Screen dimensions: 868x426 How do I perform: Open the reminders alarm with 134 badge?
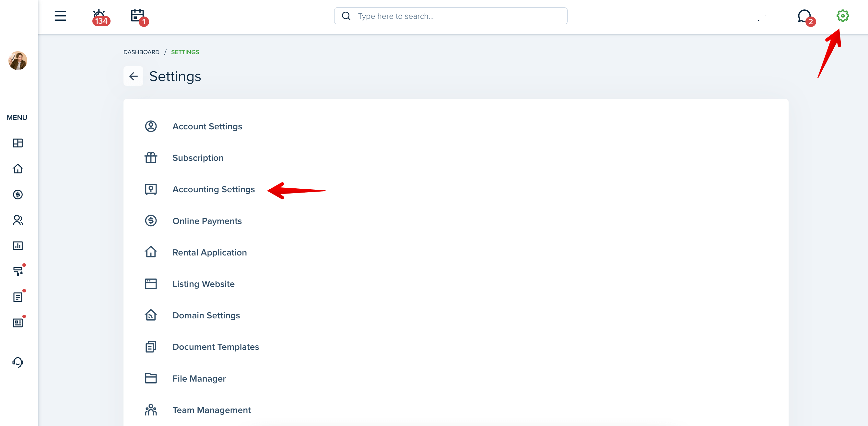coord(100,17)
